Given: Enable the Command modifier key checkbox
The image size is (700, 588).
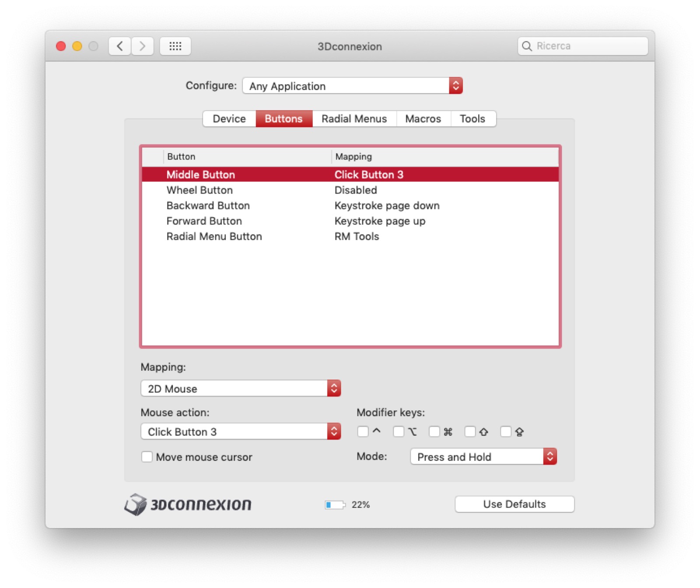Looking at the screenshot, I should tap(434, 431).
